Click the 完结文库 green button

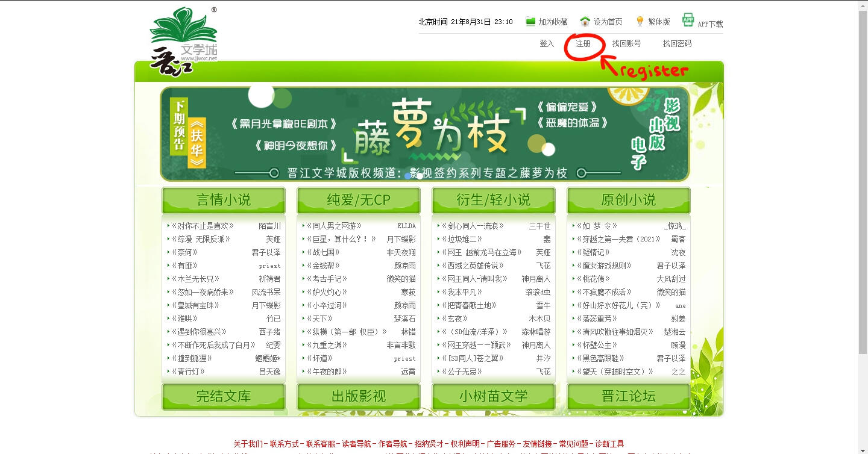(224, 396)
